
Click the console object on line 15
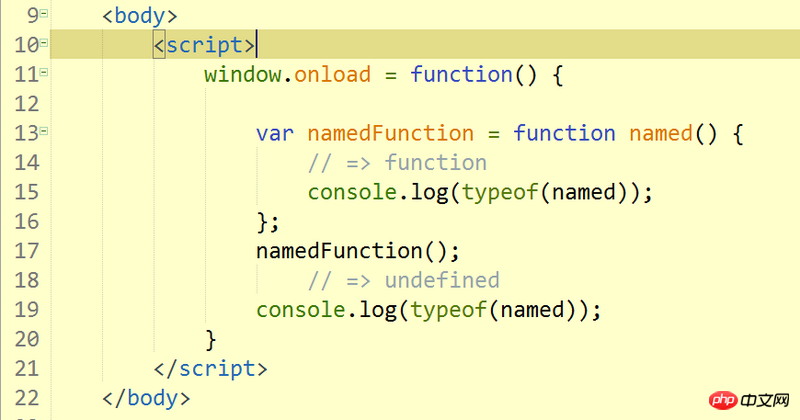click(x=352, y=192)
